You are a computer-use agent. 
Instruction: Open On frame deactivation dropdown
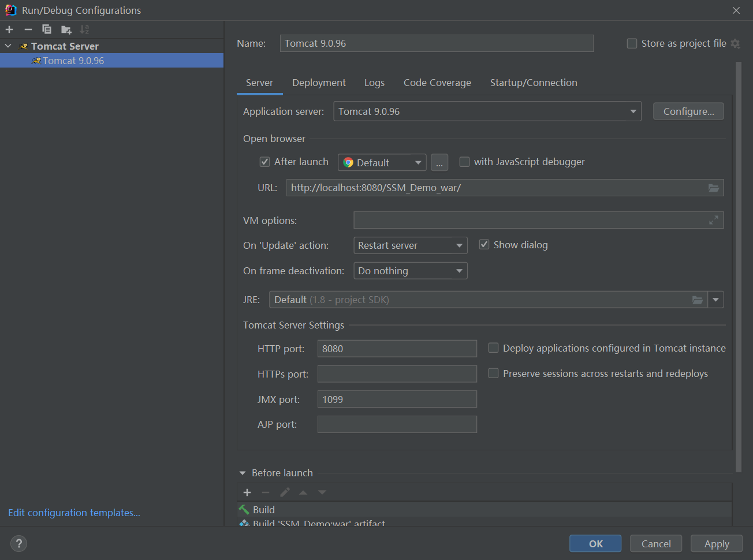pyautogui.click(x=410, y=271)
